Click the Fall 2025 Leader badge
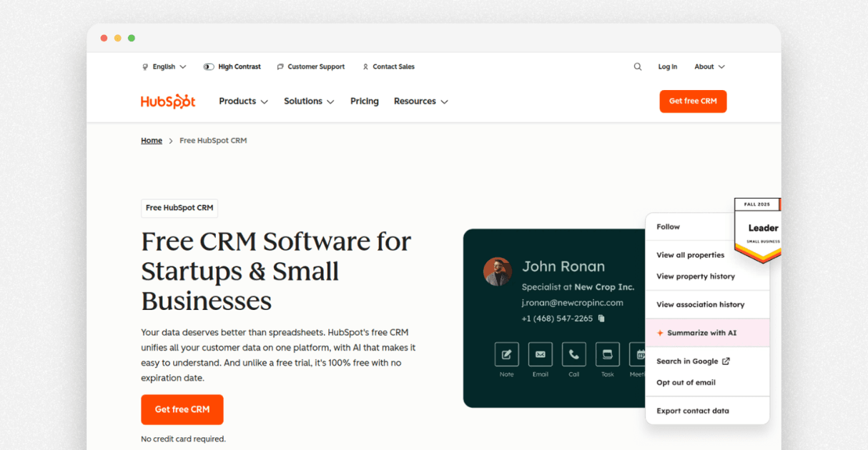 pos(759,229)
